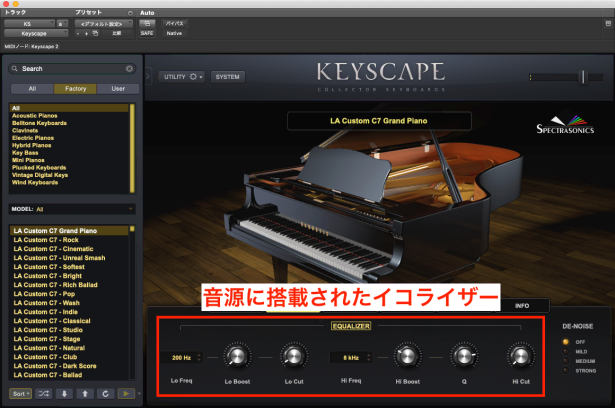Open plug-in automation enable window

(147, 24)
